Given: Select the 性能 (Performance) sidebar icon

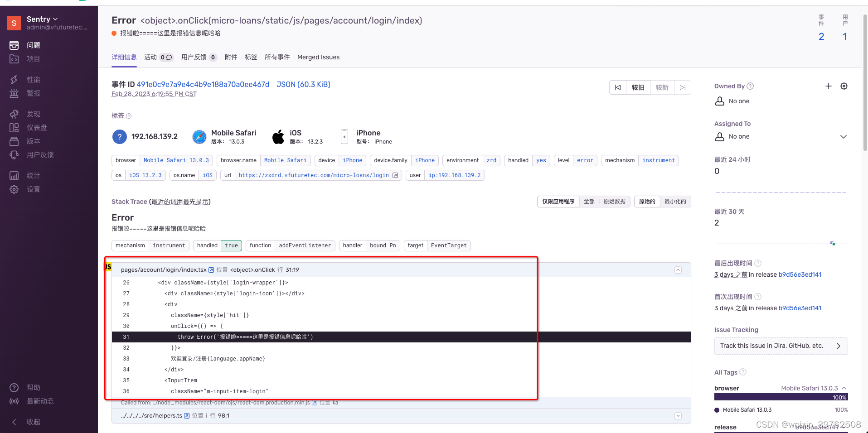Looking at the screenshot, I should coord(14,79).
